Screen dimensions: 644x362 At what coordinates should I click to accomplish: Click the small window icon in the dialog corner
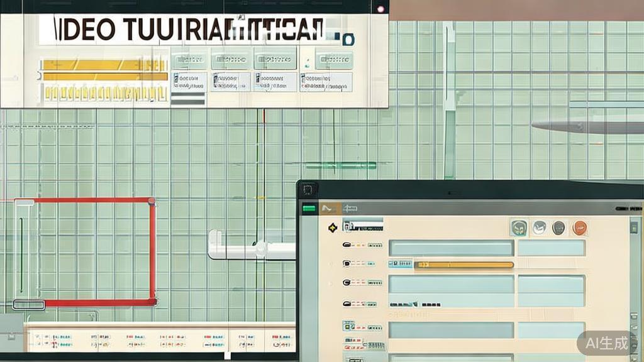tap(306, 189)
